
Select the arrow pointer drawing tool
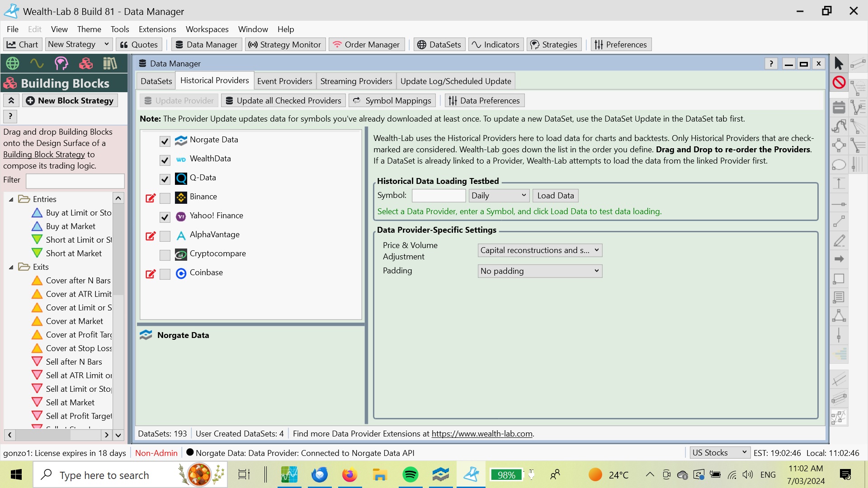point(839,64)
